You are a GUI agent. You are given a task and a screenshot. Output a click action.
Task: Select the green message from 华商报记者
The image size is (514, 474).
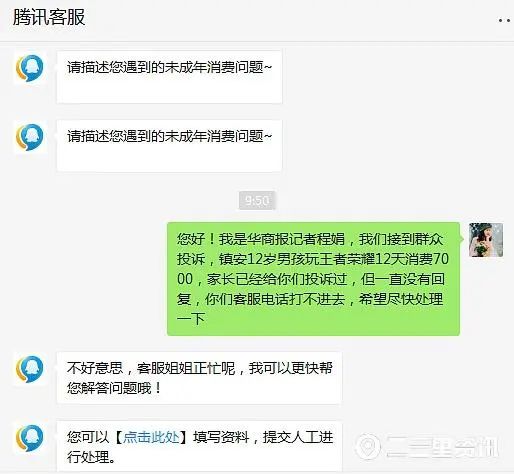point(313,279)
